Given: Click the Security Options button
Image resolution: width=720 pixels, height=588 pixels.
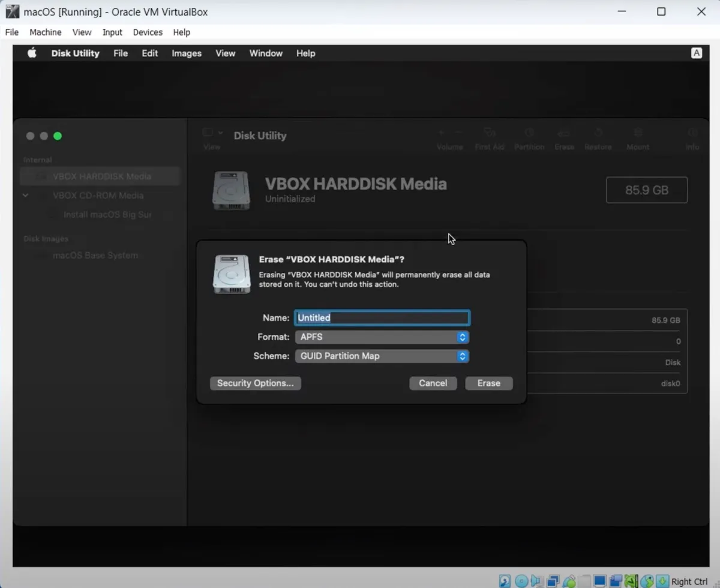Looking at the screenshot, I should pyautogui.click(x=255, y=383).
